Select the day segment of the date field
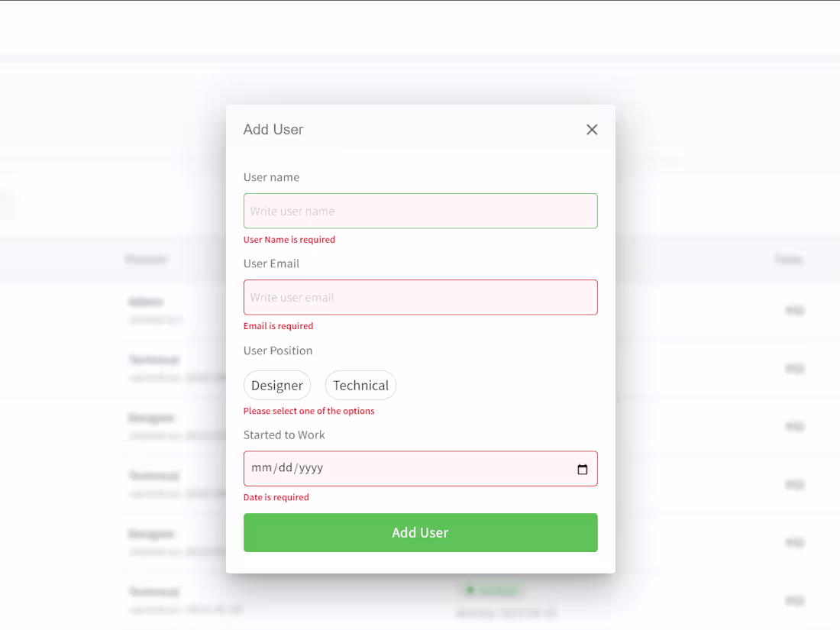This screenshot has height=630, width=840. (284, 468)
